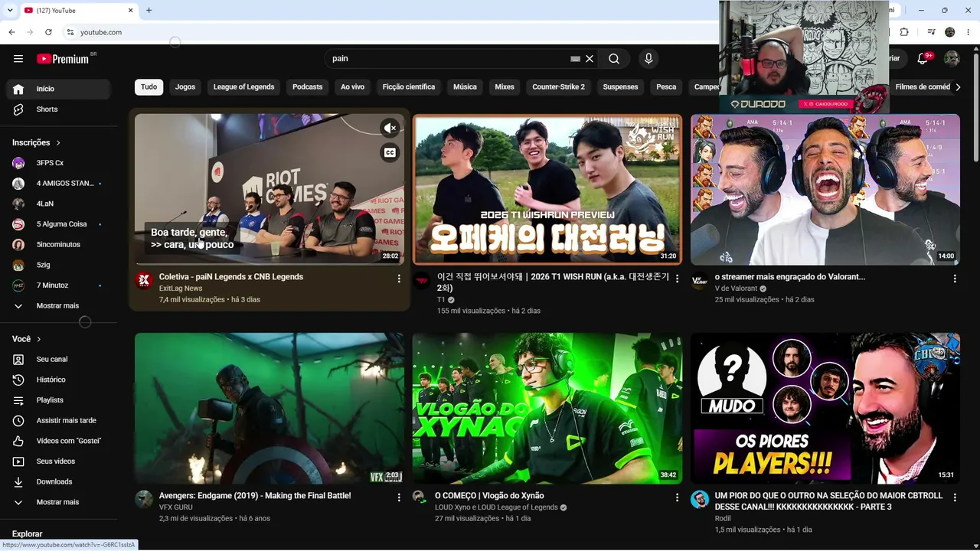Open Vídeos com "Gostei" list
The width and height of the screenshot is (980, 551).
(x=58, y=441)
